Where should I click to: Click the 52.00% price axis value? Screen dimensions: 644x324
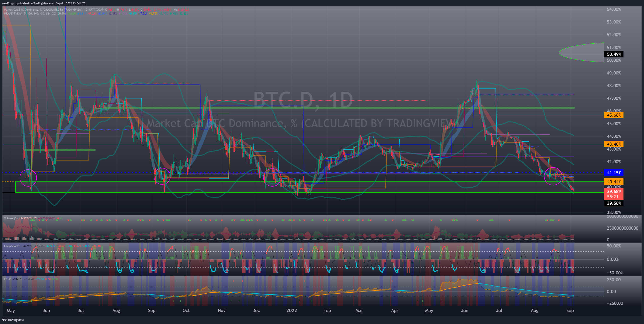[614, 35]
